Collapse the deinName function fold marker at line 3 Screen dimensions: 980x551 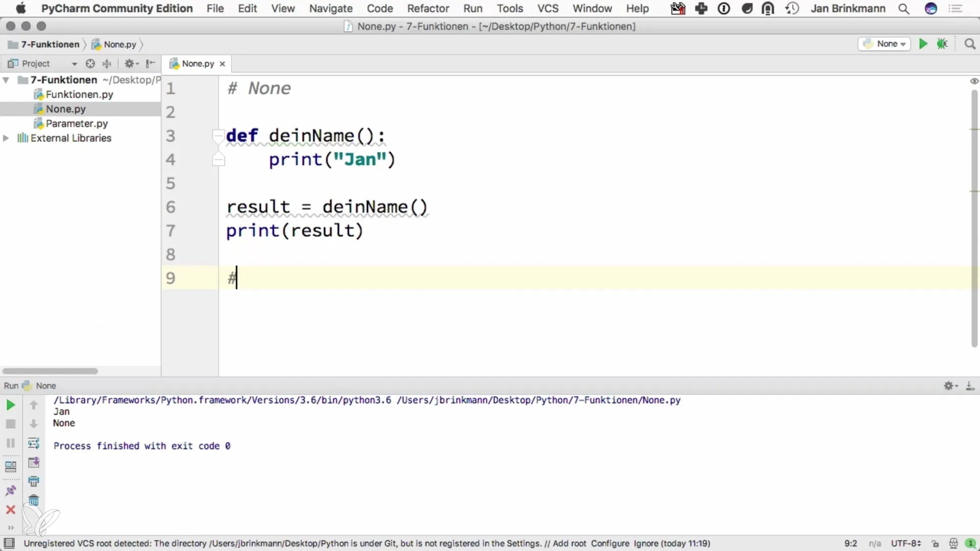[x=218, y=136]
